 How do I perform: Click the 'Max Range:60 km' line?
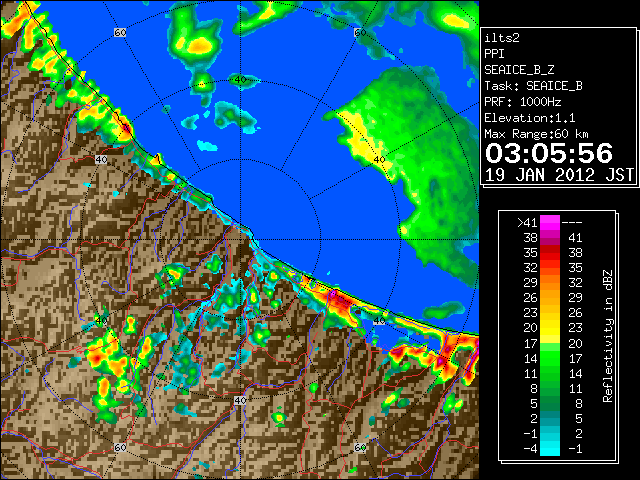(537, 134)
